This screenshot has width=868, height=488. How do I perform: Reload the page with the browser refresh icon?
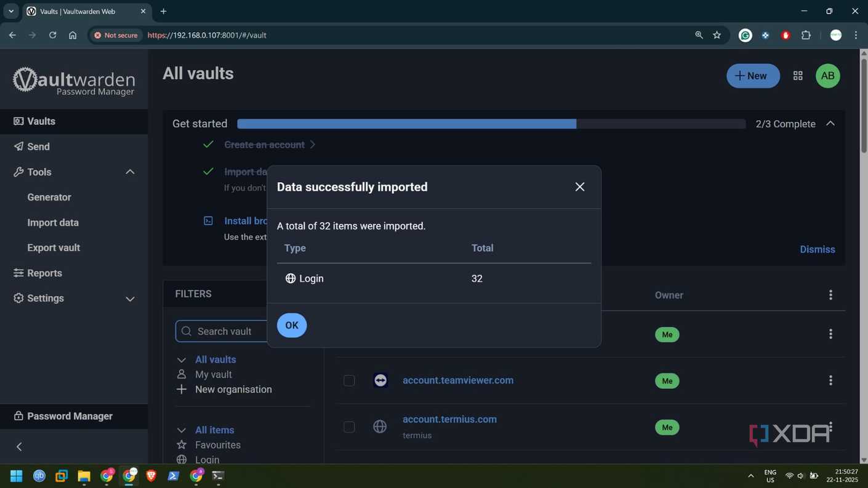pos(52,35)
